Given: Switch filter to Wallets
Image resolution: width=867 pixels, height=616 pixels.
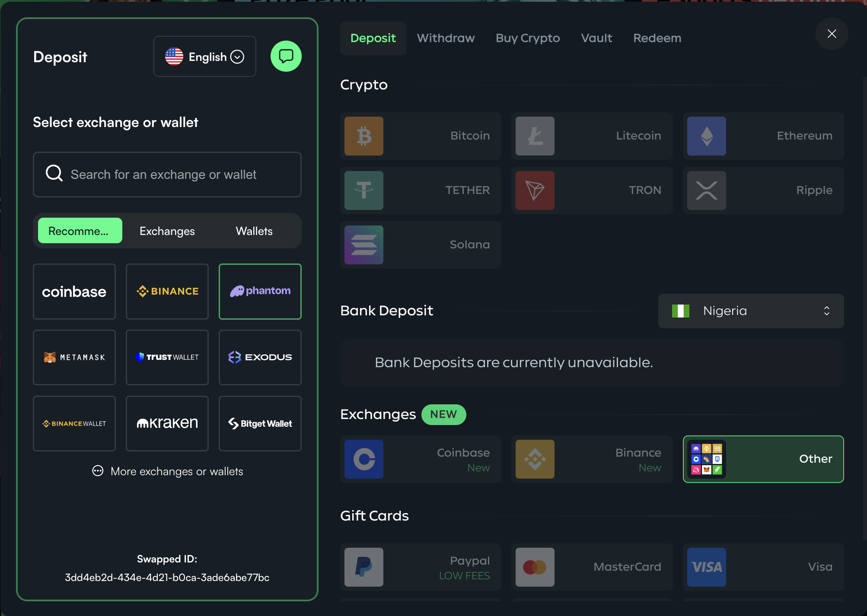Looking at the screenshot, I should [x=254, y=231].
